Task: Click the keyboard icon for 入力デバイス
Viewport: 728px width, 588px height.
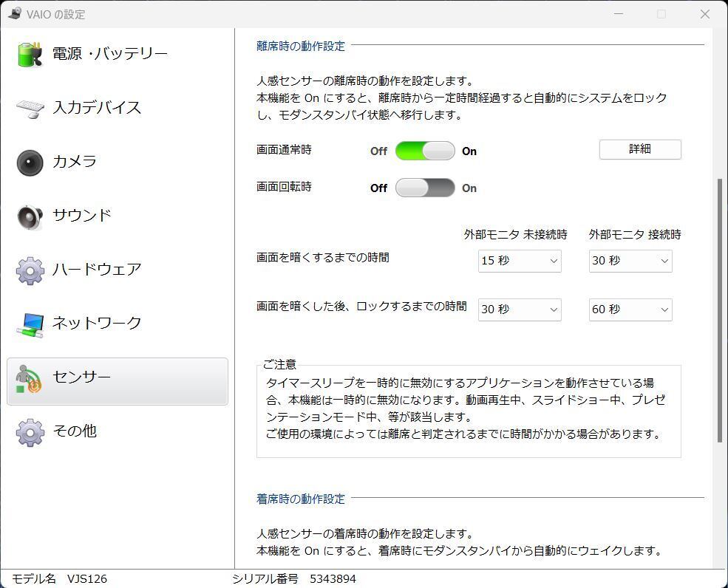Action: tap(30, 109)
